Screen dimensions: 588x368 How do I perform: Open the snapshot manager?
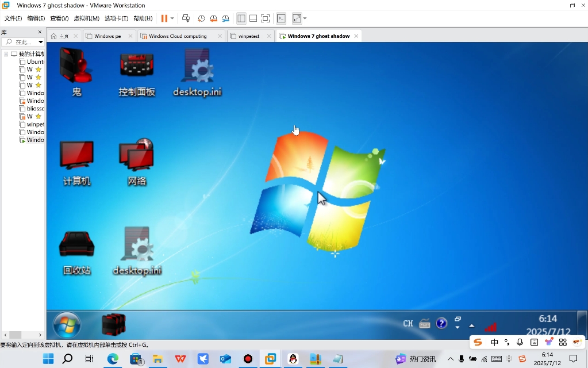pyautogui.click(x=226, y=18)
